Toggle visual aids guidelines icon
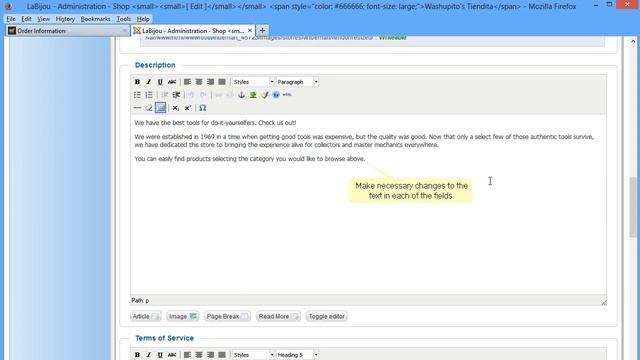This screenshot has height=360, width=640. [x=160, y=108]
